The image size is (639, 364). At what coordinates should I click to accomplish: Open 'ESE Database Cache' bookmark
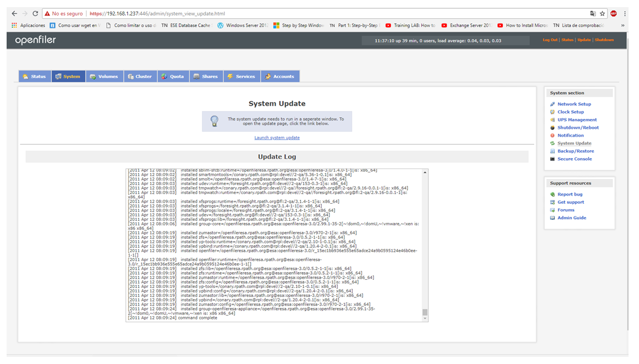click(186, 25)
